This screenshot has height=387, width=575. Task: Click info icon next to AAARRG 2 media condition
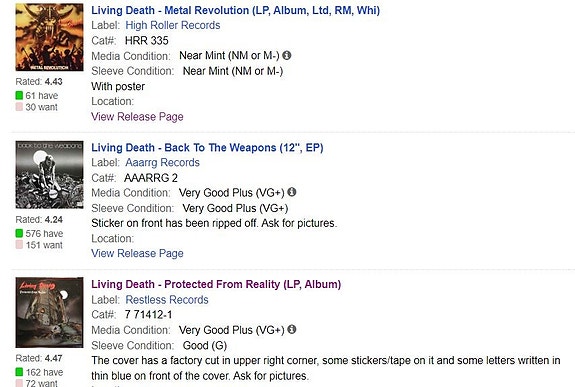click(x=292, y=192)
